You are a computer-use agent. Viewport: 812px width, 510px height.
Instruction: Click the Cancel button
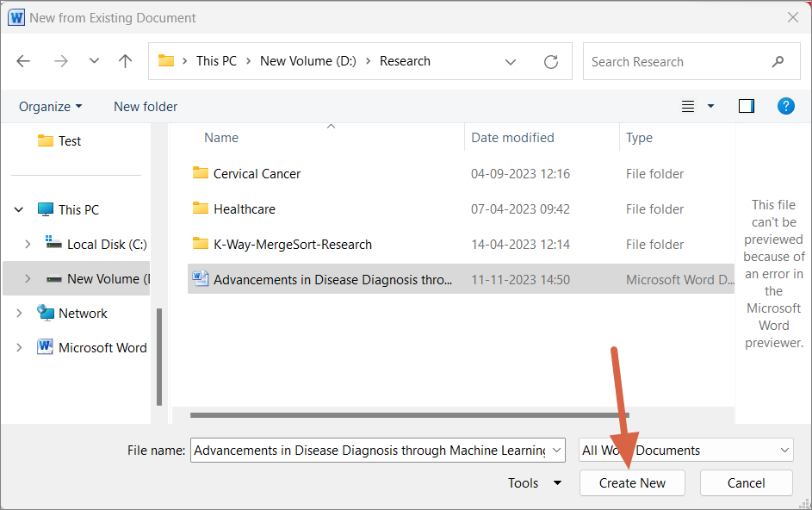pos(746,483)
